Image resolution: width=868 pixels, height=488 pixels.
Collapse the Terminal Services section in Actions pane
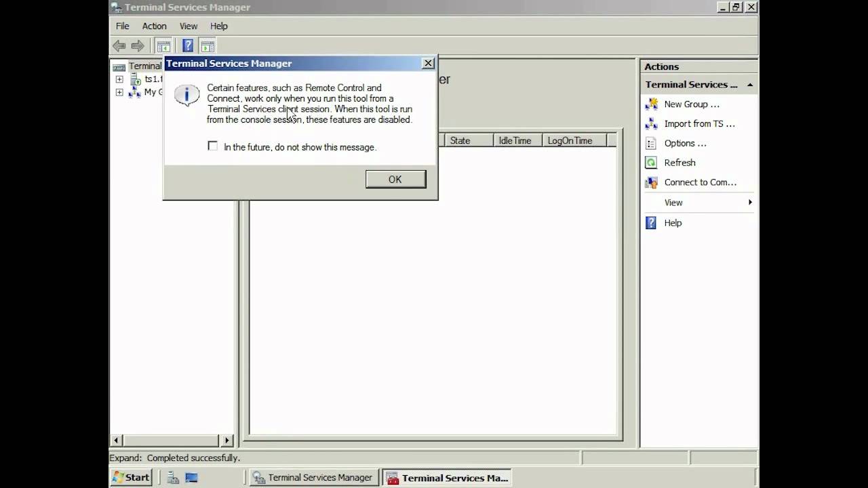(750, 85)
